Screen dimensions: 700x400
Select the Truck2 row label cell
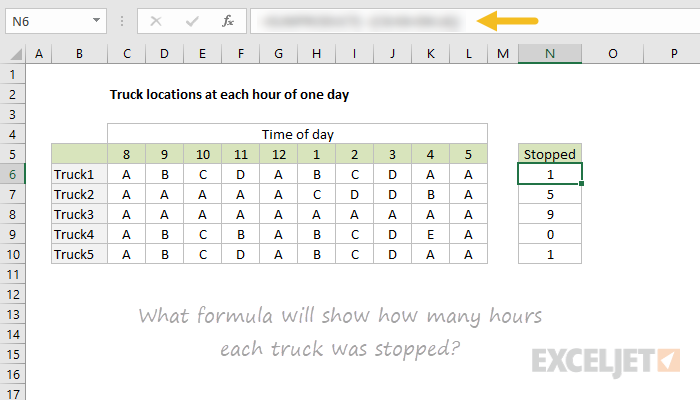point(79,194)
